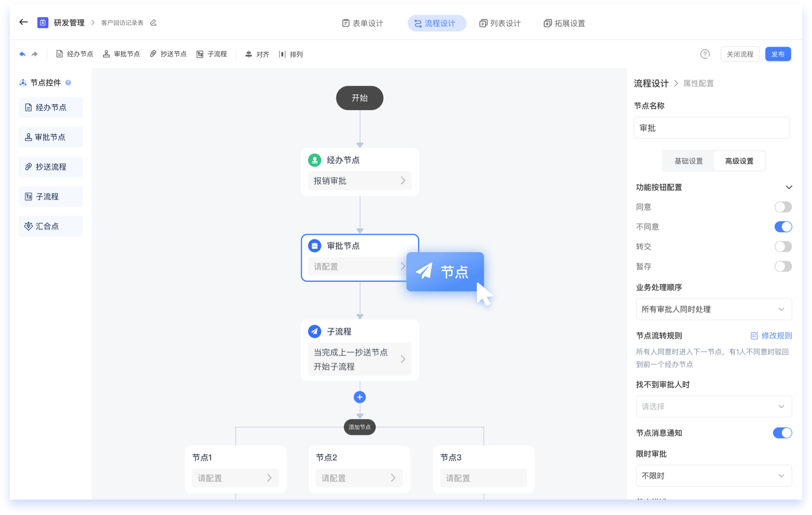812x515 pixels.
Task: Switch to the 表单设计 tab
Action: click(363, 23)
